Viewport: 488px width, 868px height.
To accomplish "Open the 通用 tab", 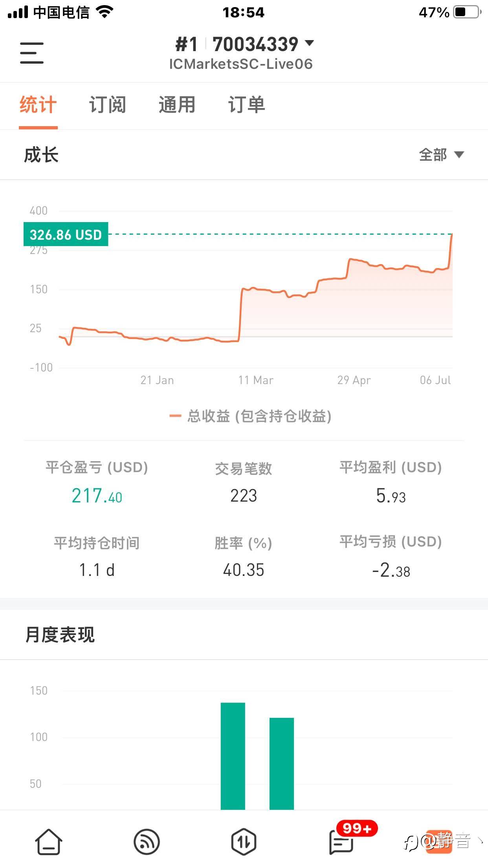I will [177, 105].
